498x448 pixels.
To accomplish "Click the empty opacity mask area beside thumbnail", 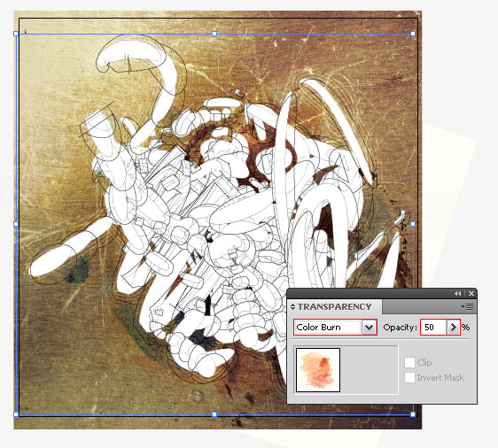I will 370,370.
